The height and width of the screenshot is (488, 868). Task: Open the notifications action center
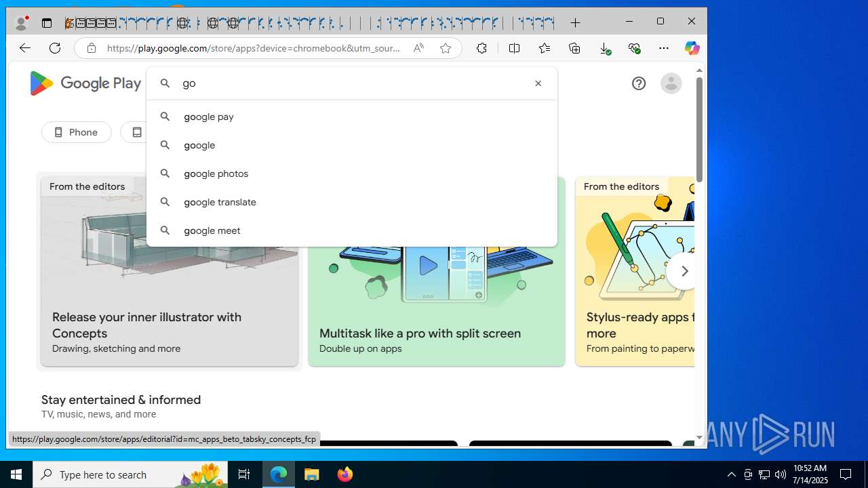[846, 474]
